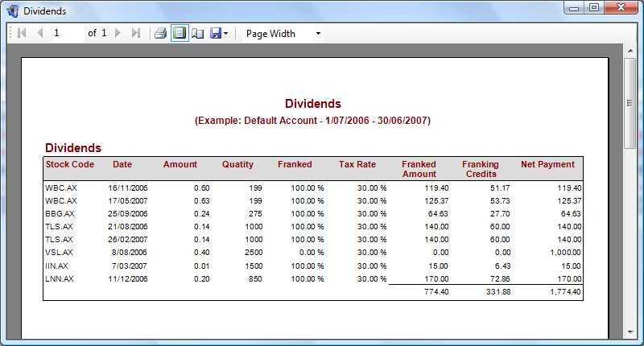Click the report title Dividends

tap(313, 104)
